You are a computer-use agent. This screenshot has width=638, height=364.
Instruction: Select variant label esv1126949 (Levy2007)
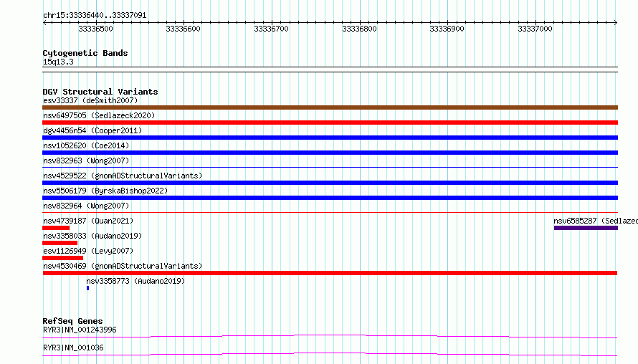point(88,251)
